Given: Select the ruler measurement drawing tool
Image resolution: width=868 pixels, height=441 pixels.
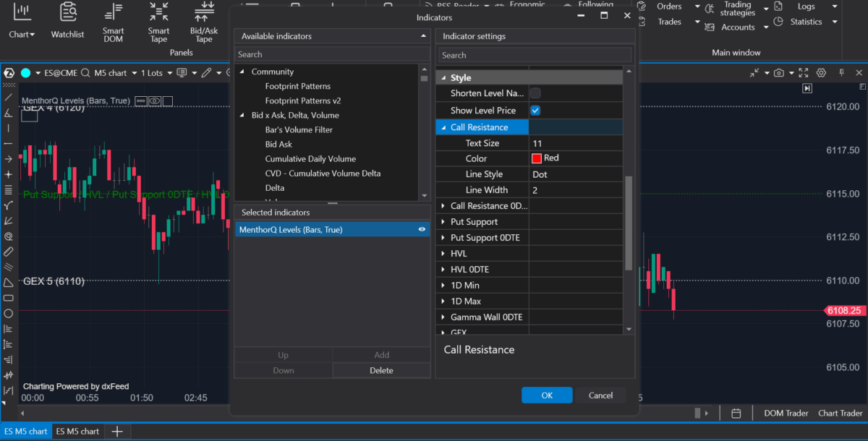Looking at the screenshot, I should click(x=9, y=252).
